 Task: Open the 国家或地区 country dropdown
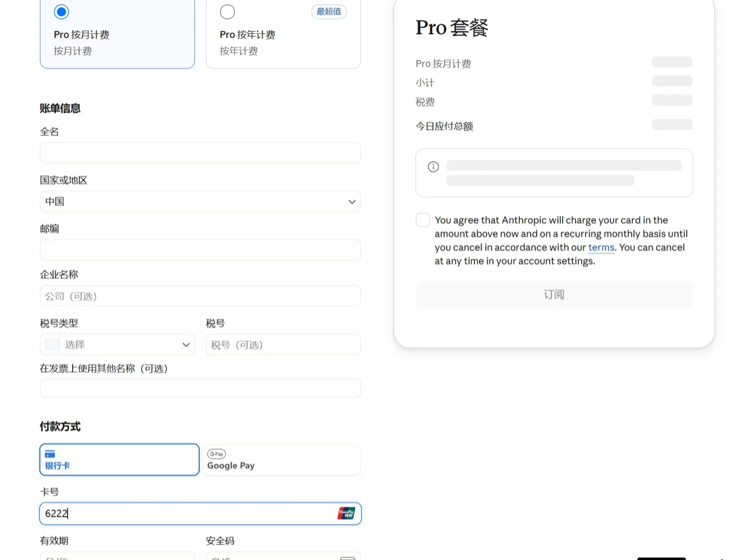pyautogui.click(x=200, y=202)
